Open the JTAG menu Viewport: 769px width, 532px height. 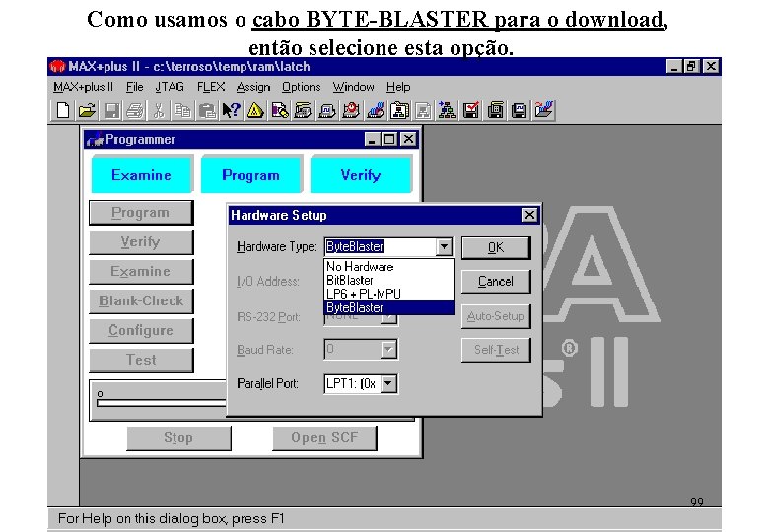[170, 87]
